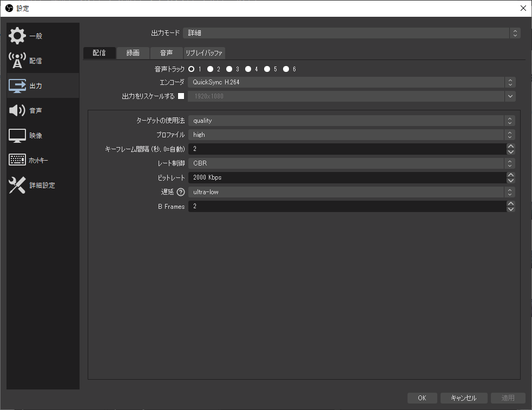Open the 音声 (Audio) speaker section

pyautogui.click(x=17, y=110)
